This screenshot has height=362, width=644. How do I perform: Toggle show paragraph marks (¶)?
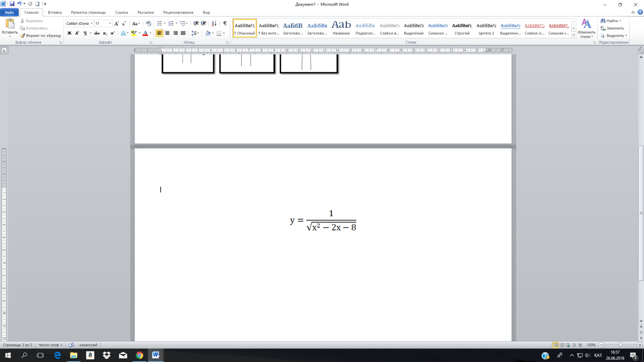(225, 24)
